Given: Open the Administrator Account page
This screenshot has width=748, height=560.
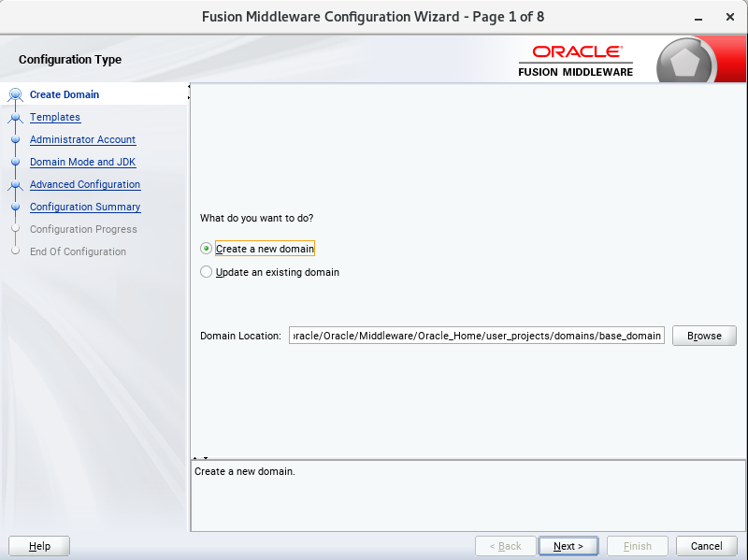Looking at the screenshot, I should pyautogui.click(x=82, y=139).
